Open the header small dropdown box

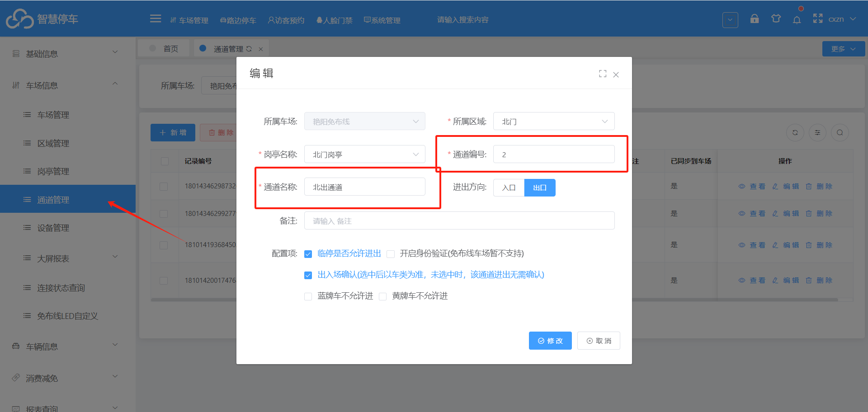click(x=730, y=19)
